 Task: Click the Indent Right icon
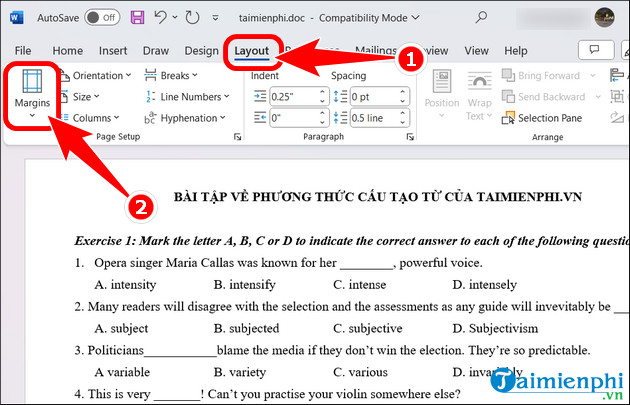coord(260,118)
